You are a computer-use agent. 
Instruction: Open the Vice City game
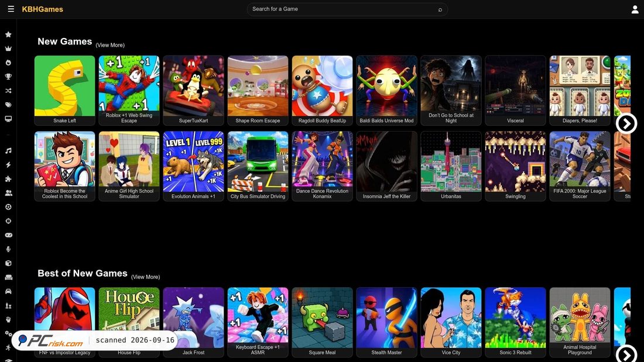point(451,322)
